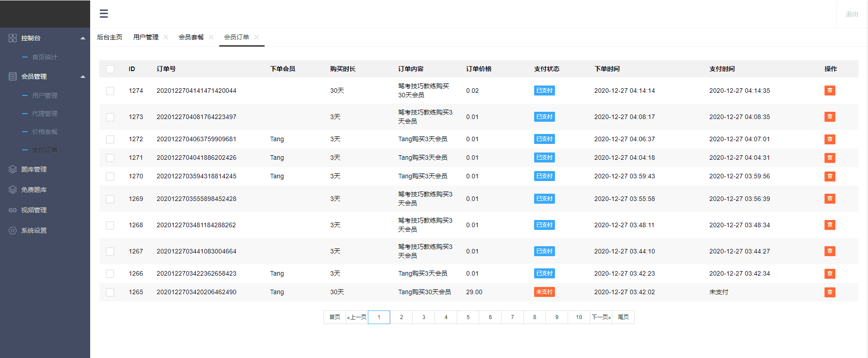Open 用户管理 in sidebar submenu
868x358 pixels.
[44, 95]
